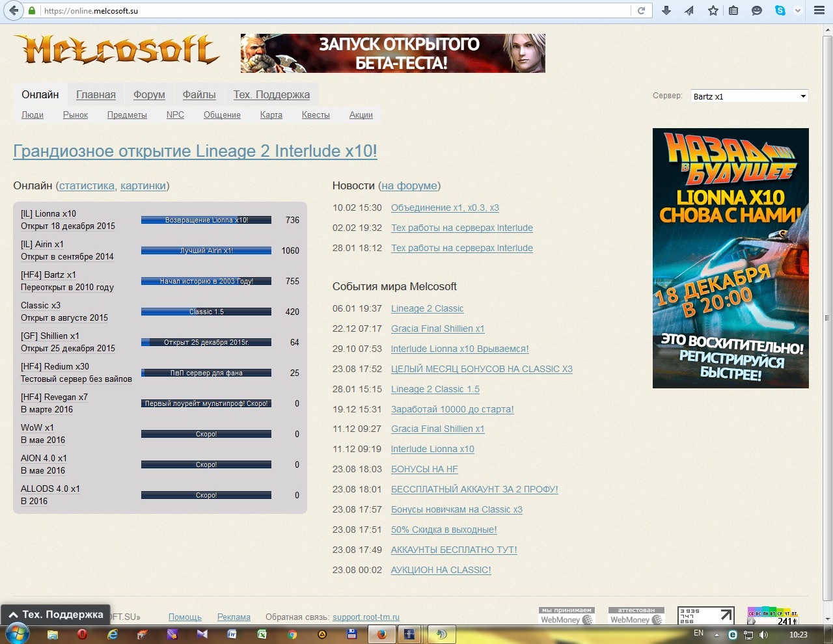
Task: Open АУКЦИОН НА CLASSIC! link
Action: pyautogui.click(x=441, y=570)
